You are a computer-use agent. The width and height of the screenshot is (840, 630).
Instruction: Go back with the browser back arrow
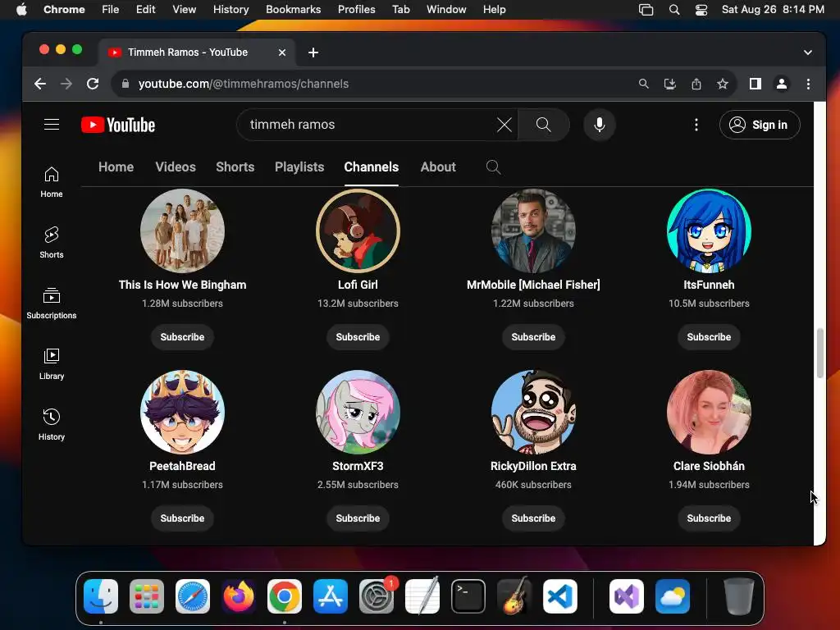coord(40,84)
